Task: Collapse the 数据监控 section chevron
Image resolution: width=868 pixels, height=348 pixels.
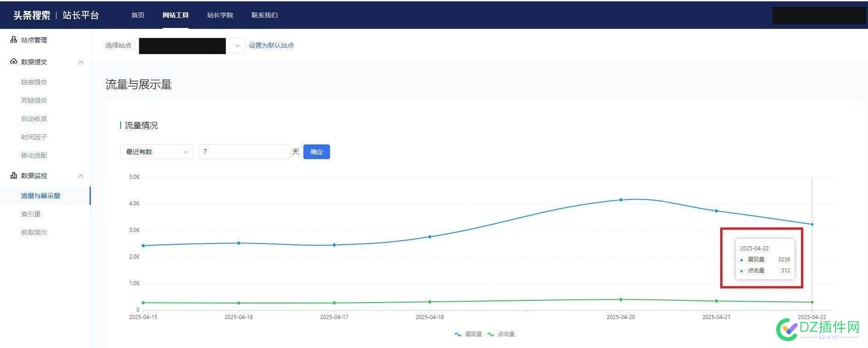Action: click(81, 176)
